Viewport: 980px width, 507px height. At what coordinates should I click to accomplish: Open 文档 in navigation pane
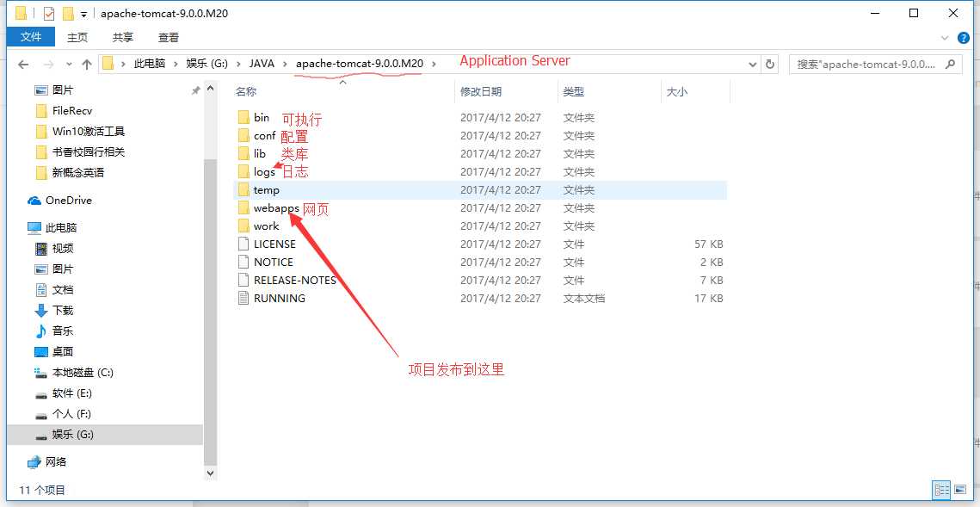(x=54, y=290)
